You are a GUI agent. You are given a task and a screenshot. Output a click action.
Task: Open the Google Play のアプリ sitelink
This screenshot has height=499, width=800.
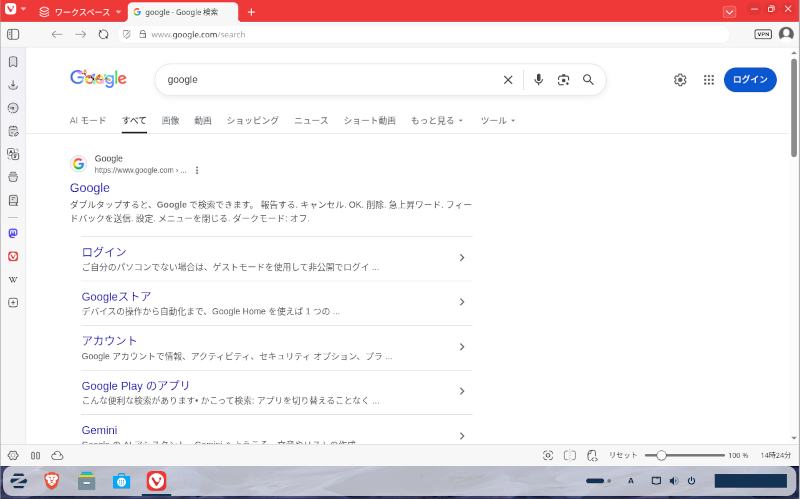coord(136,386)
